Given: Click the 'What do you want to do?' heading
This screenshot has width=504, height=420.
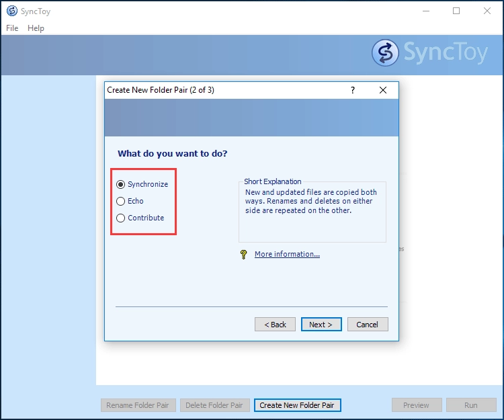Looking at the screenshot, I should (x=172, y=154).
